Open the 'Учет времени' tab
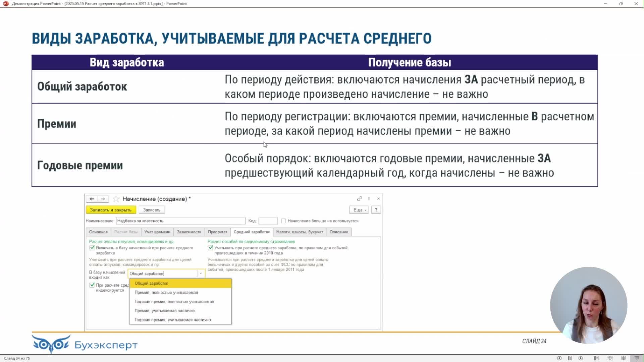Image resolution: width=644 pixels, height=362 pixels. tap(157, 232)
